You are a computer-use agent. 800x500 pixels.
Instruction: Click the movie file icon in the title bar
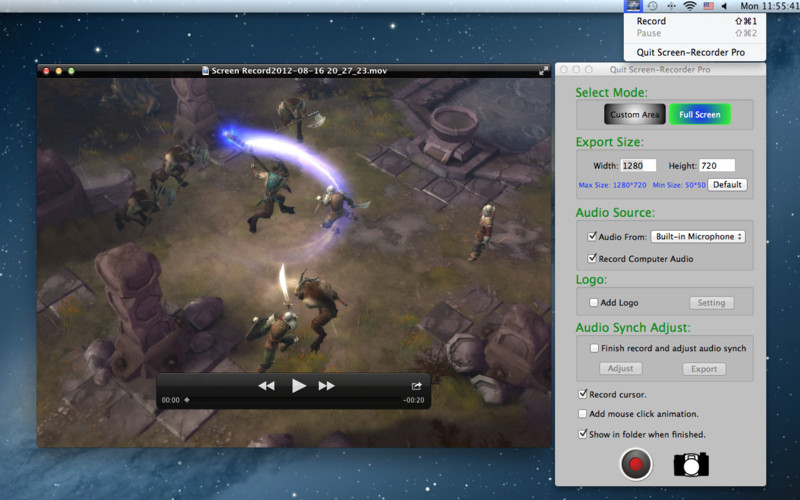(205, 71)
